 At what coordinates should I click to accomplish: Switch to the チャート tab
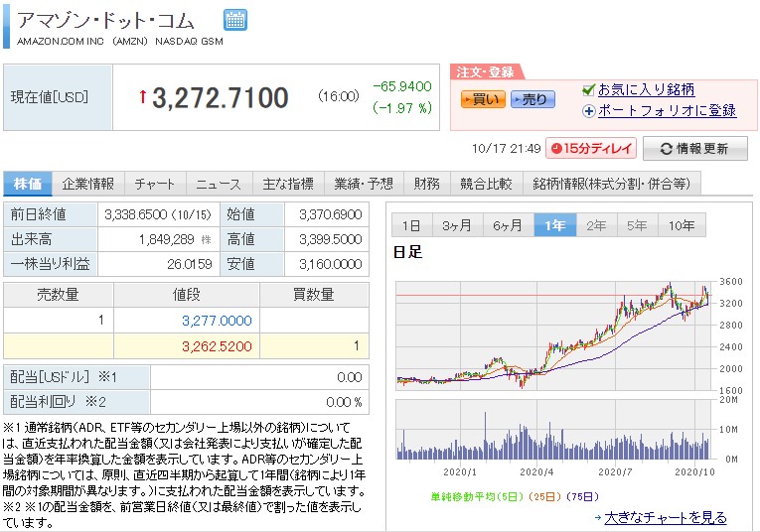pyautogui.click(x=155, y=184)
